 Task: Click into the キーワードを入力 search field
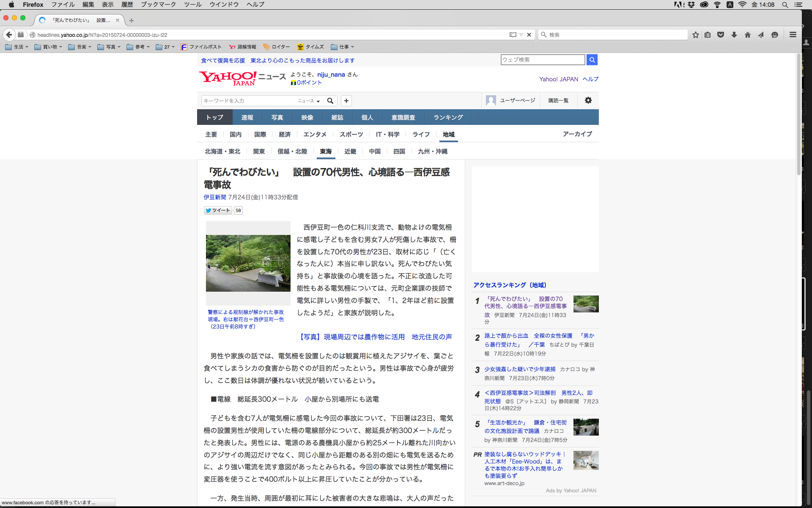pyautogui.click(x=247, y=101)
